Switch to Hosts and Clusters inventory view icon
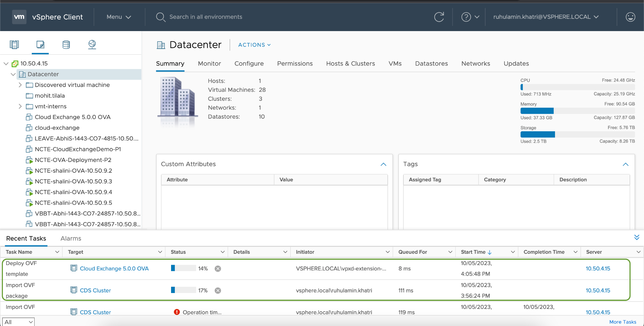644x326 pixels. tap(14, 45)
